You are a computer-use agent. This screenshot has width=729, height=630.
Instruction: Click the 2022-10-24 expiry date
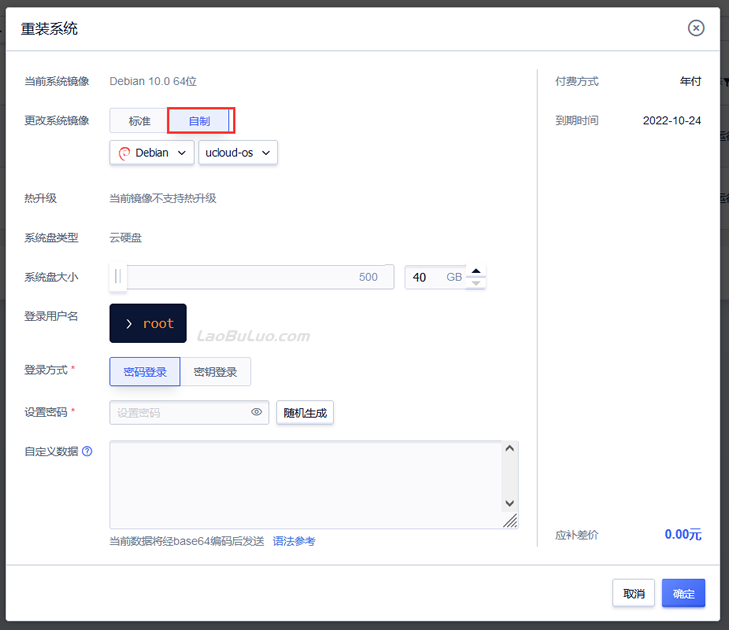click(671, 121)
